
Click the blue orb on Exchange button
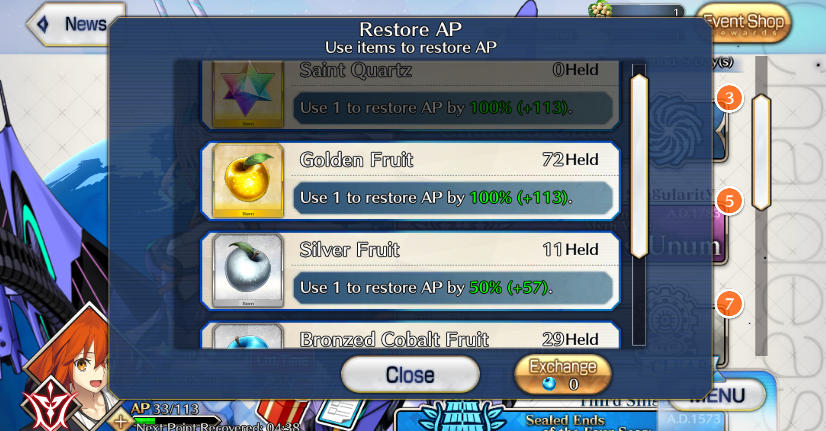(x=549, y=384)
